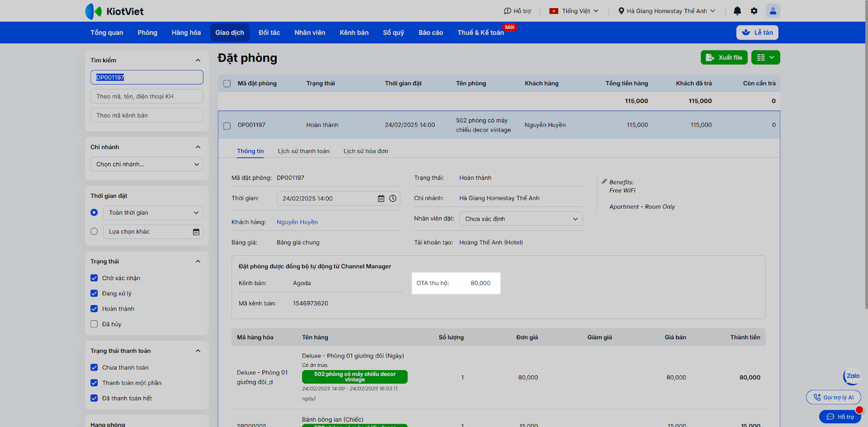Image resolution: width=868 pixels, height=427 pixels.
Task: Open the Nhân viên đặt dropdown
Action: point(521,219)
